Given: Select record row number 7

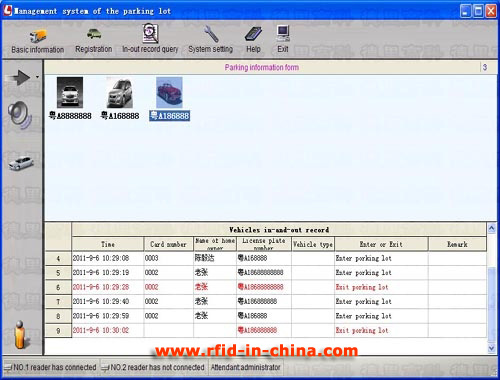Looking at the screenshot, I should (58, 302).
